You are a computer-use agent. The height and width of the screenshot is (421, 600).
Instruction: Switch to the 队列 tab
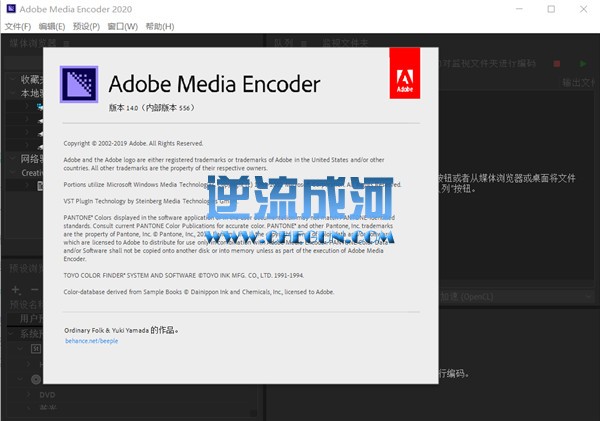tap(284, 43)
